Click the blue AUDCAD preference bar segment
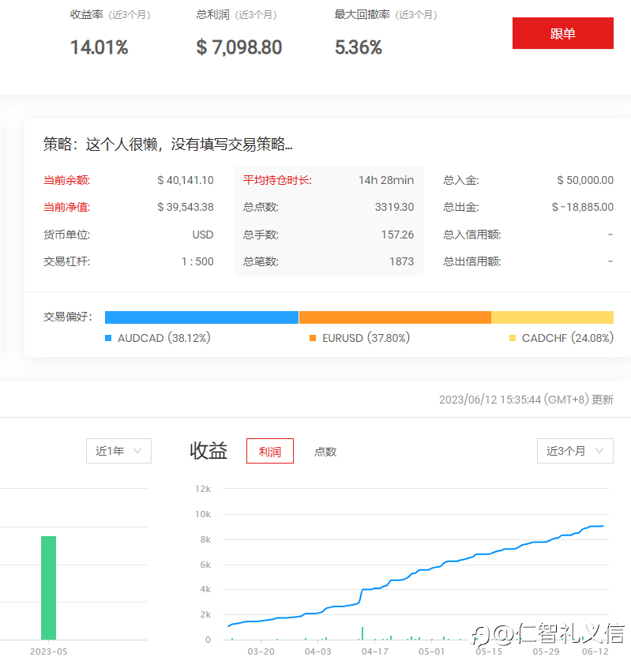Viewport: 631px width, 672px height. coord(201,317)
